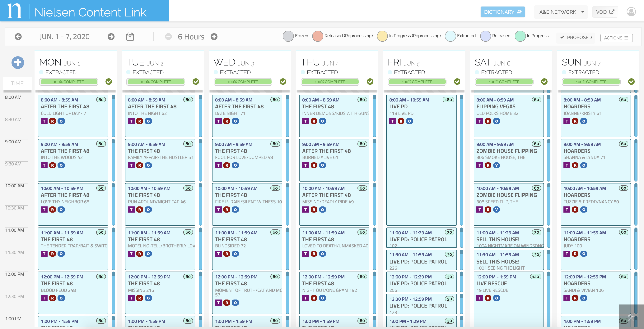Click the Nielsen logo icon

pyautogui.click(x=14, y=11)
